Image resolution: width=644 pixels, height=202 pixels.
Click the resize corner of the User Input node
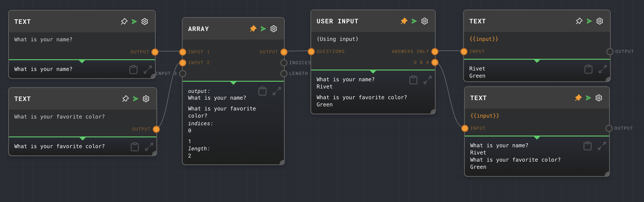[x=433, y=112]
